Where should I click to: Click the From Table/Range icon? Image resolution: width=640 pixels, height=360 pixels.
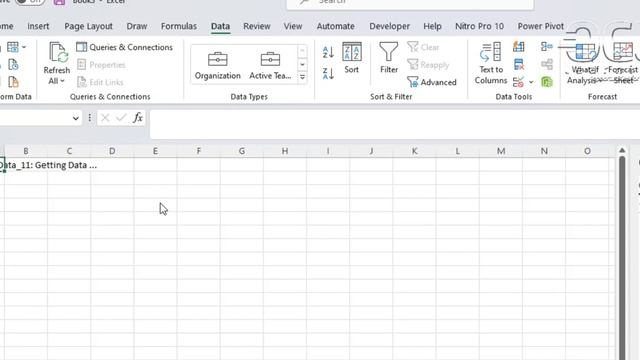13,47
